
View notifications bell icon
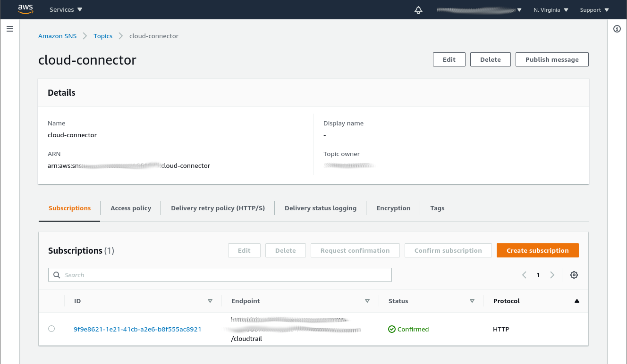(418, 10)
